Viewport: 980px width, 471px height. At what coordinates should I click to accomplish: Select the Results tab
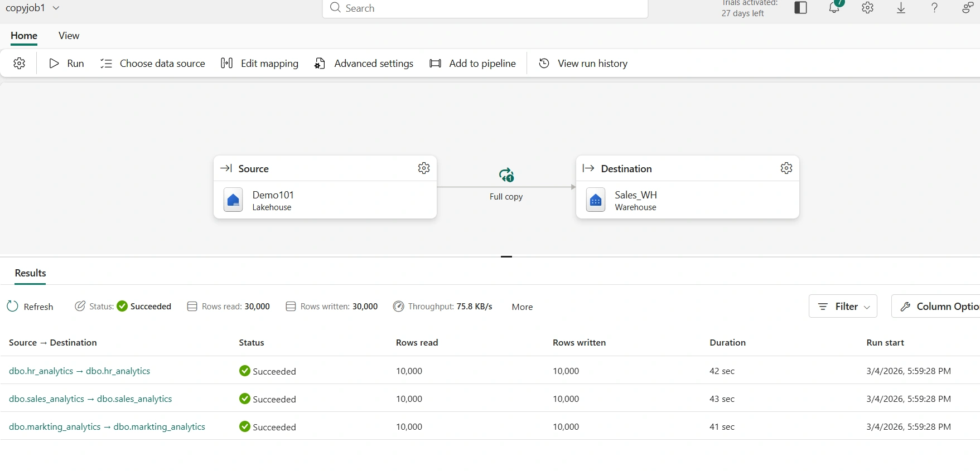[30, 273]
